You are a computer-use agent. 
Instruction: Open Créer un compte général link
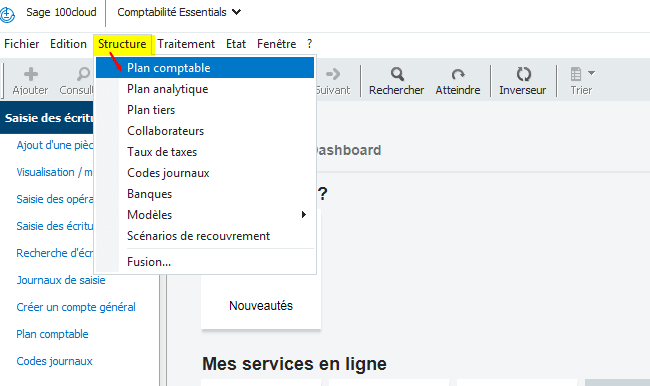click(76, 307)
